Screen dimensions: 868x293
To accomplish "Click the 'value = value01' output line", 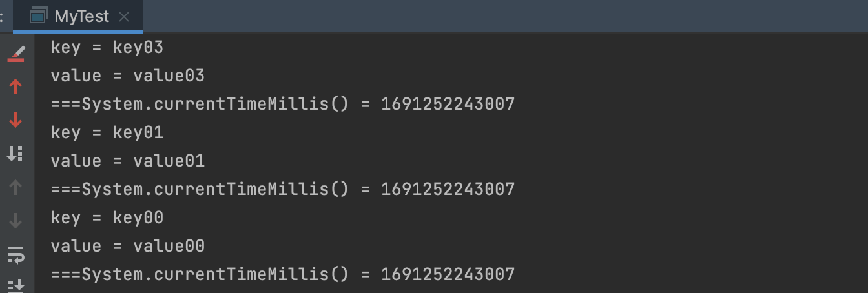I will pos(128,161).
